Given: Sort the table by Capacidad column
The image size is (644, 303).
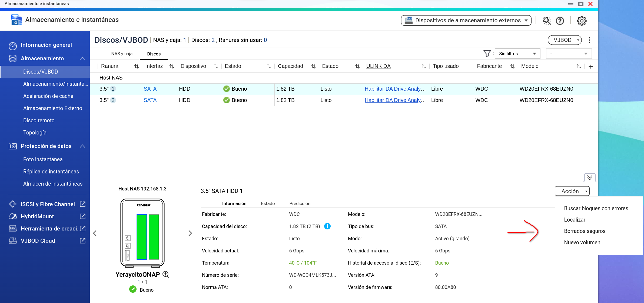Looking at the screenshot, I should click(x=313, y=67).
